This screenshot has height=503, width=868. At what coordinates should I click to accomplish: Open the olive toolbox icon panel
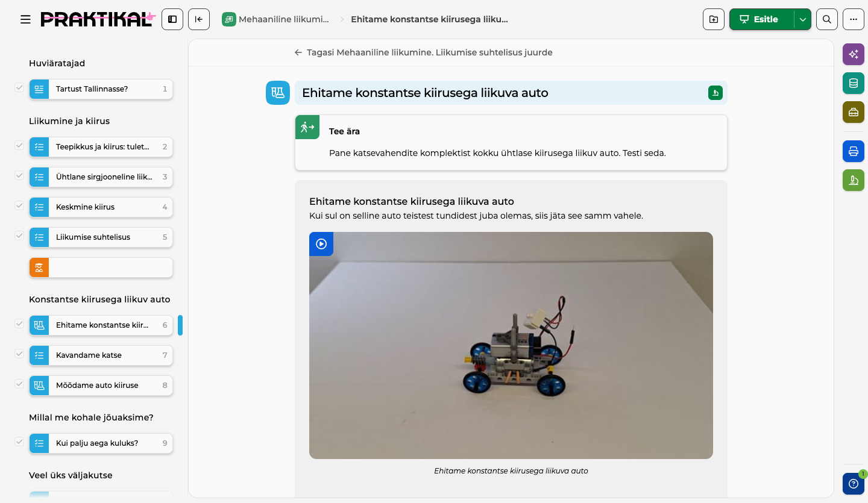[x=854, y=112]
